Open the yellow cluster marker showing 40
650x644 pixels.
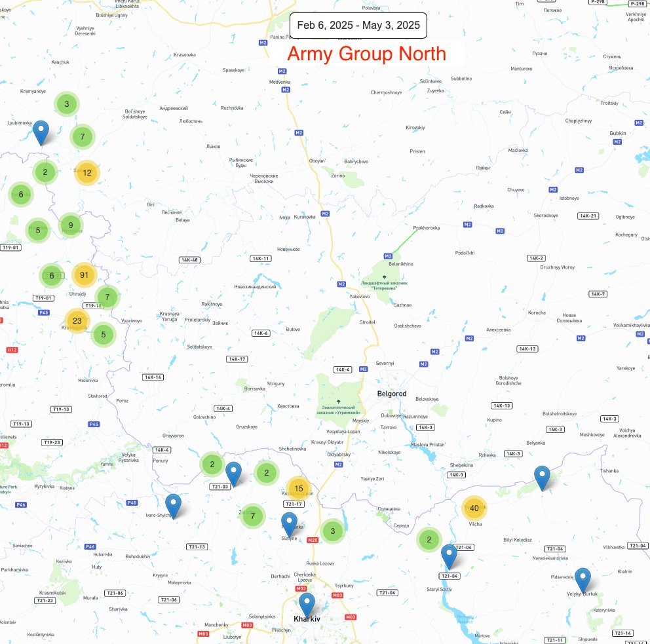[x=474, y=508]
